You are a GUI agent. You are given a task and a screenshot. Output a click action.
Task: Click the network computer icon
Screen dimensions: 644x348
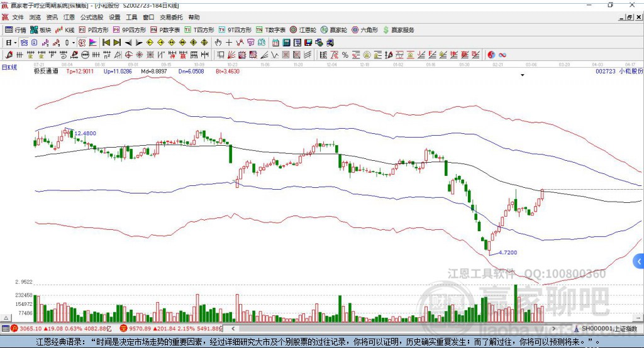pyautogui.click(x=319, y=43)
